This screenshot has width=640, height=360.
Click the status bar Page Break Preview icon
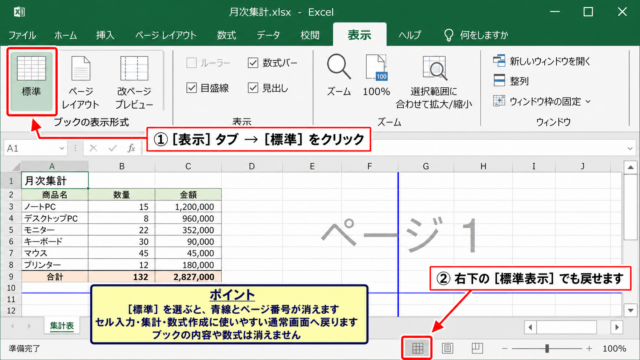[477, 348]
